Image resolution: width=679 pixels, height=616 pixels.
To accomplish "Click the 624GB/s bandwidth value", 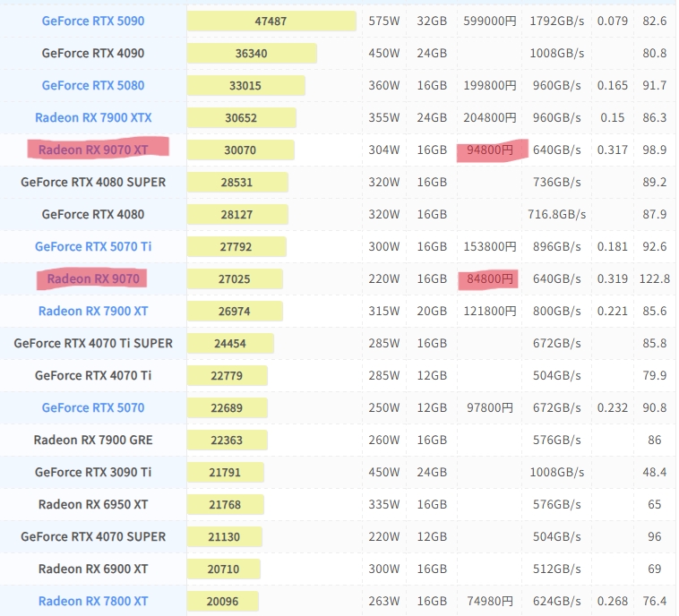I will click(557, 602).
